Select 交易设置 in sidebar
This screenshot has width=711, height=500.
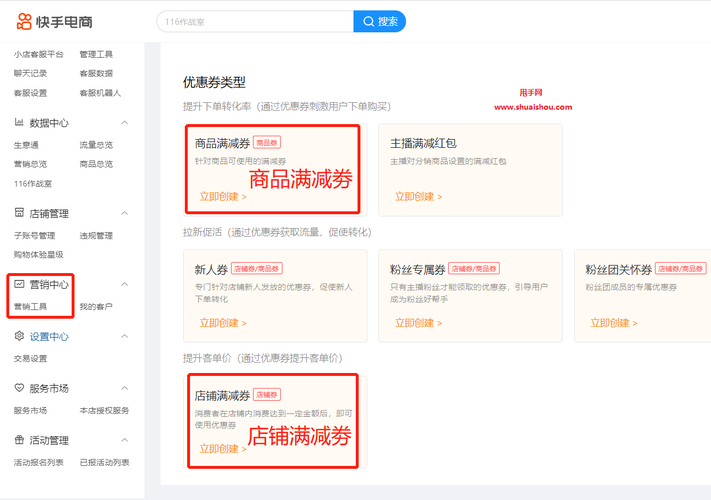pyautogui.click(x=30, y=359)
